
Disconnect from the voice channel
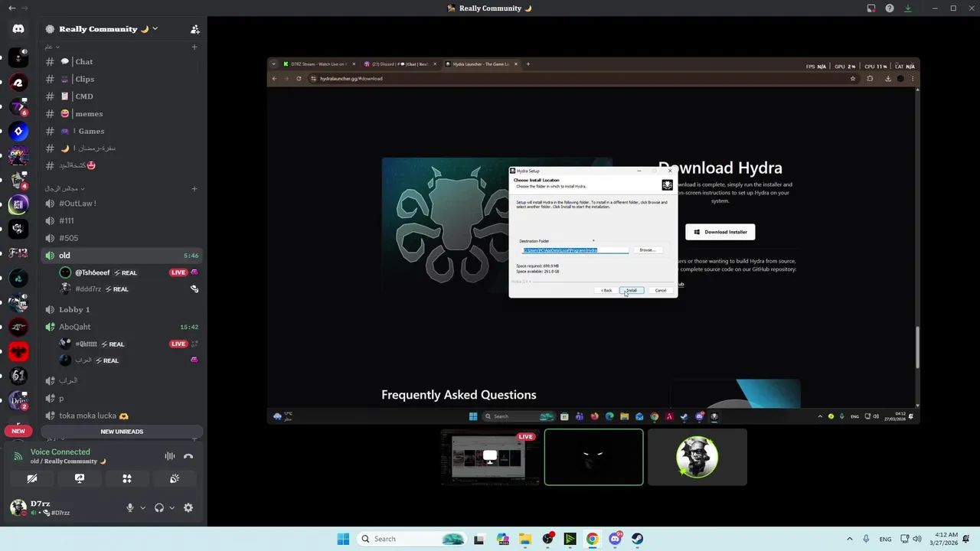click(188, 456)
